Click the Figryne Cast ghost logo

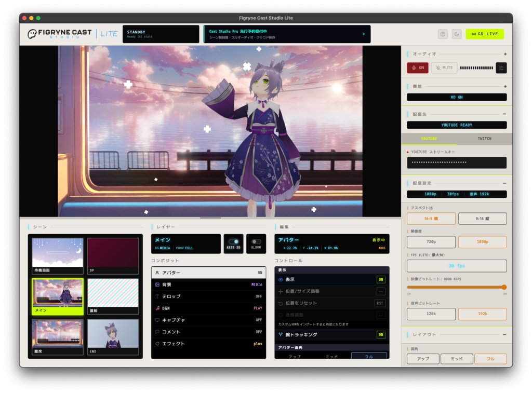click(x=32, y=34)
